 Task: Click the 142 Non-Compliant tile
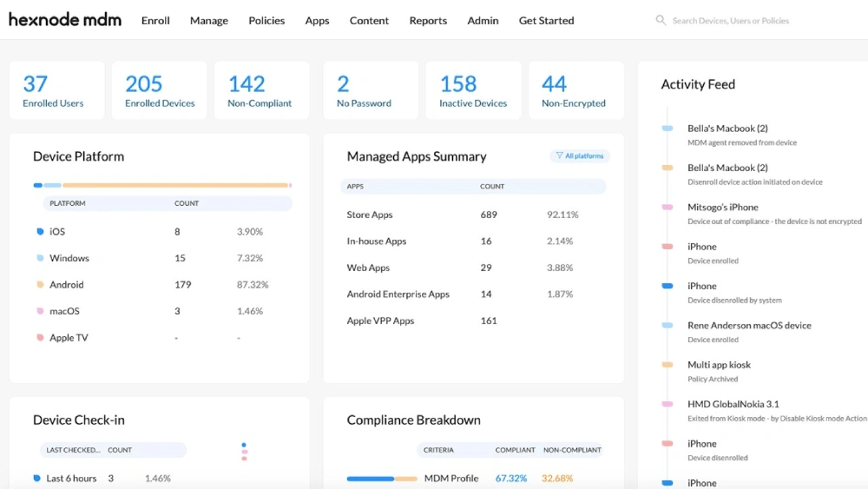[262, 90]
